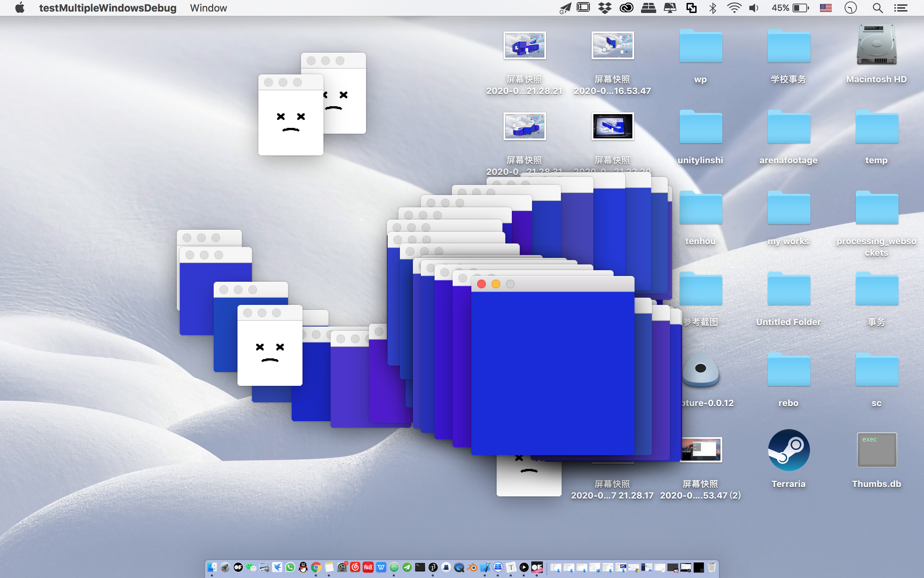
Task: Open the Creative Cloud menu bar icon
Action: click(627, 8)
